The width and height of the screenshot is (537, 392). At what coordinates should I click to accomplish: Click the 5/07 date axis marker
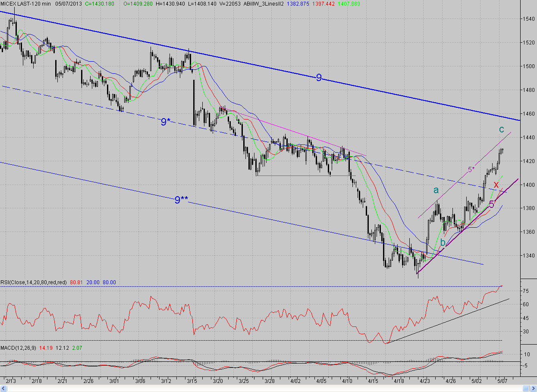(502, 381)
